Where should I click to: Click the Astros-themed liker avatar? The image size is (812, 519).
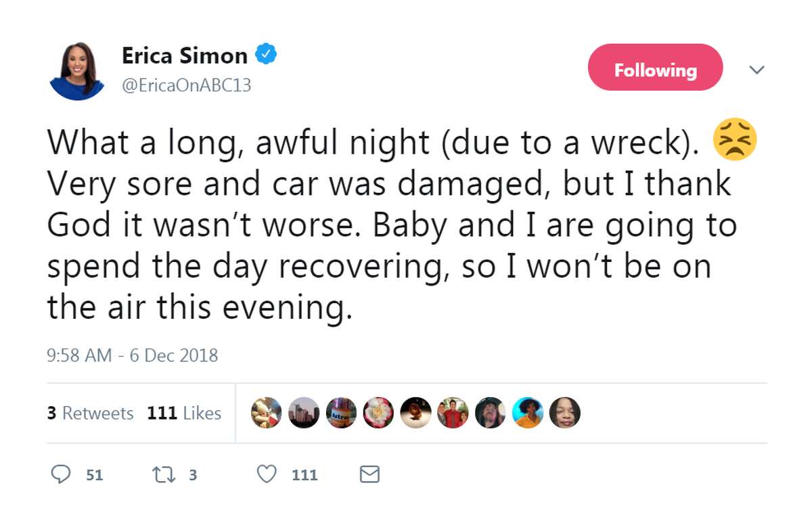coord(342,413)
